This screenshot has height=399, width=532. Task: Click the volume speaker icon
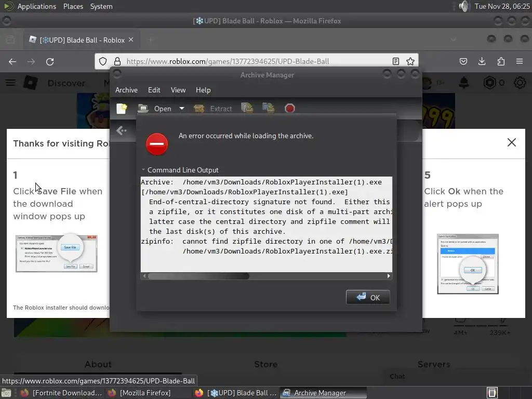tap(463, 6)
